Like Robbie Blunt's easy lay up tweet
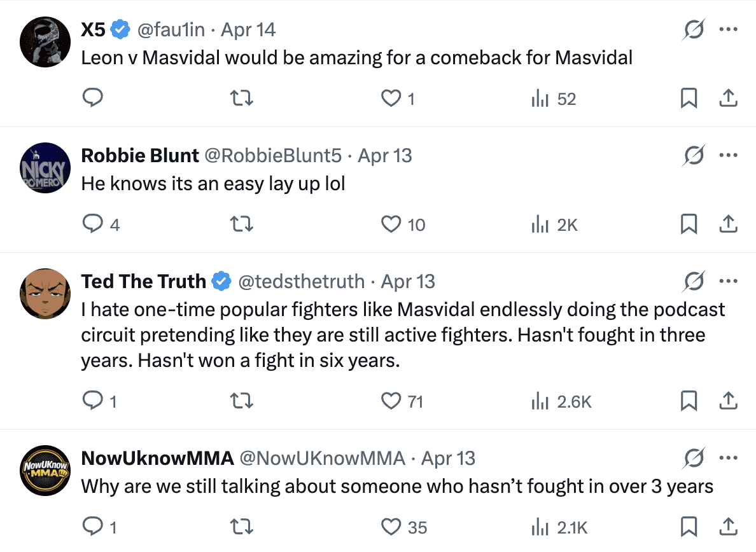 coord(403,224)
